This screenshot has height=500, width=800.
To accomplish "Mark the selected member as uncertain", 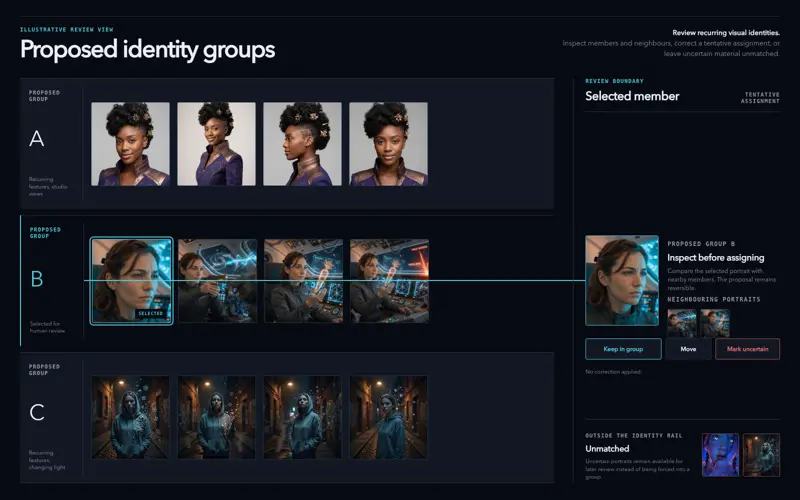I will (x=747, y=349).
